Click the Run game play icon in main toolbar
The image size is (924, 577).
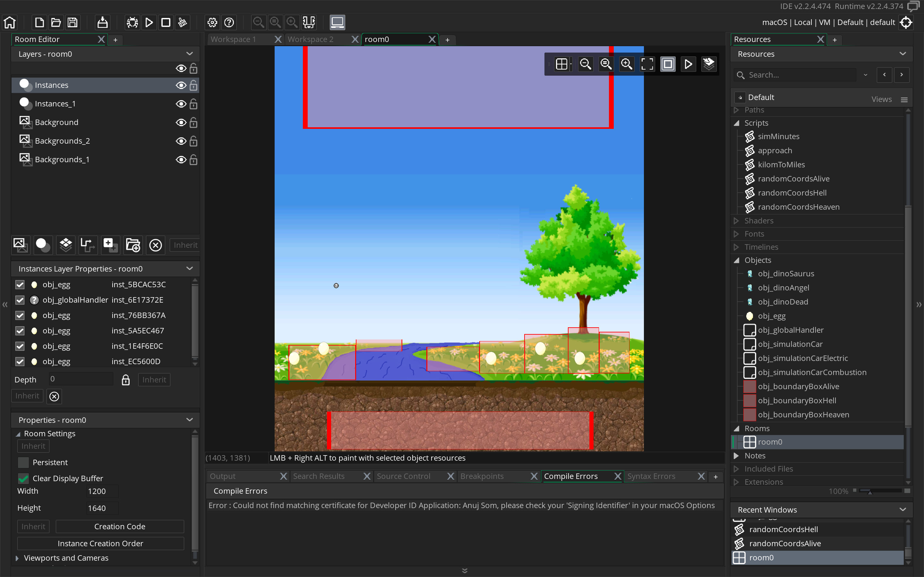click(x=149, y=22)
